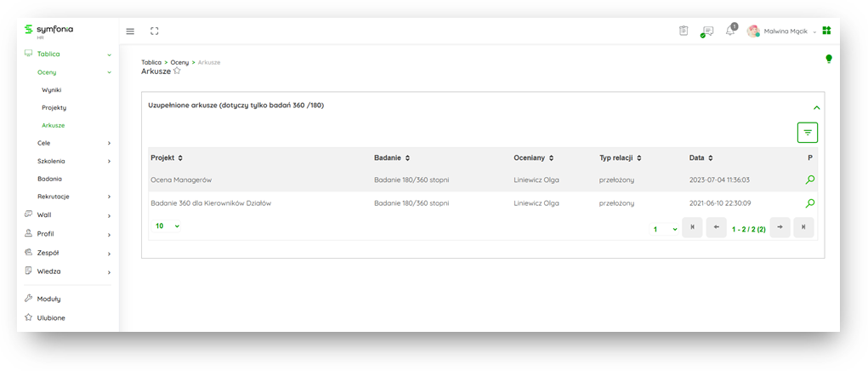Expand the Cele submenu chevron
The width and height of the screenshot is (868, 371).
[109, 144]
